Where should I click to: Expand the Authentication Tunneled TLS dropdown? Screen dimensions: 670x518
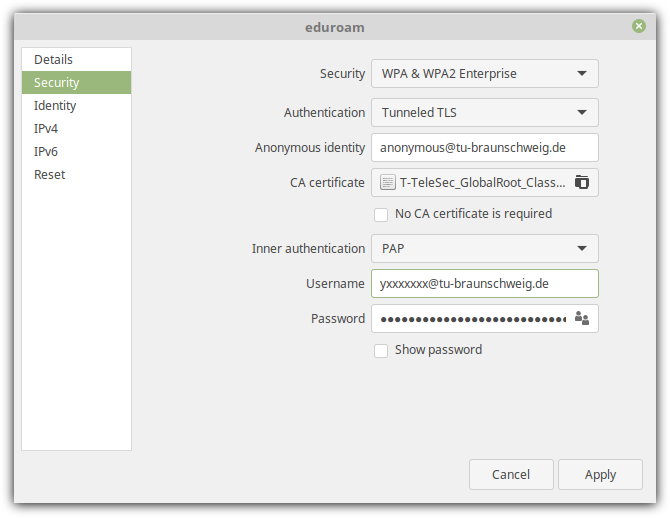click(x=484, y=113)
